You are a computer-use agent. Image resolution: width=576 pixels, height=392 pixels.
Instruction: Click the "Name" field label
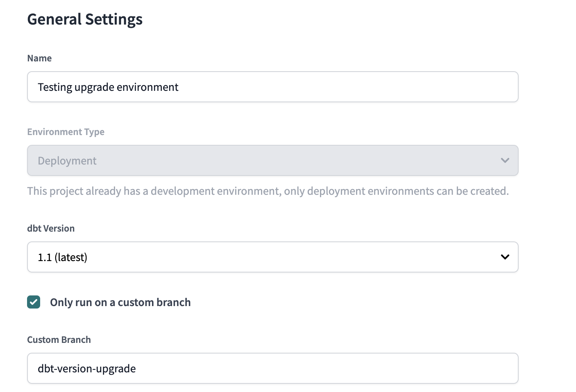click(39, 58)
